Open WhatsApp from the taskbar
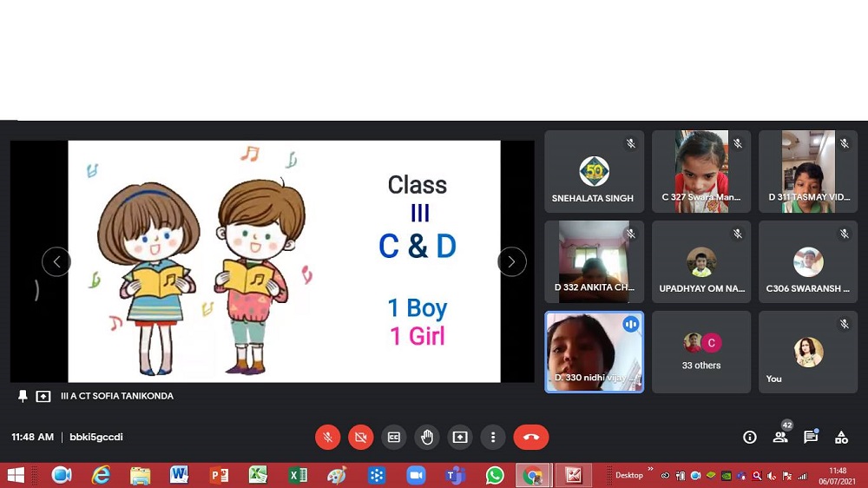 [x=495, y=475]
